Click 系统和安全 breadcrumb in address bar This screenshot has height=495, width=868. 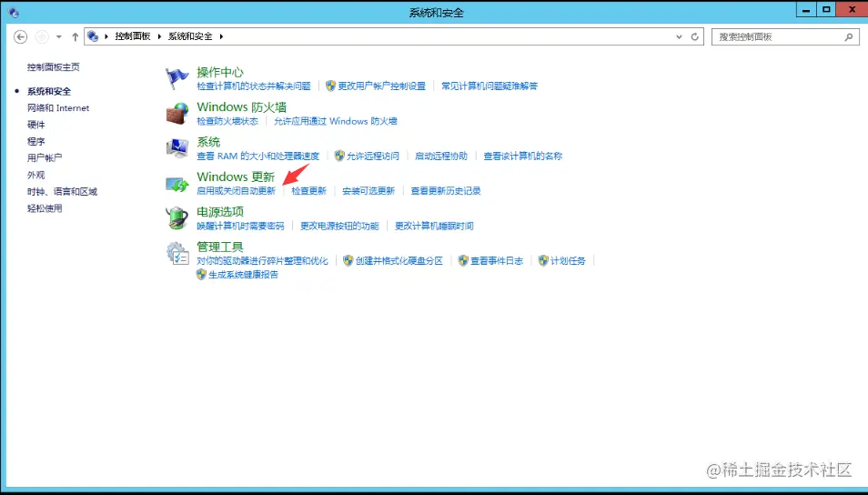pos(190,36)
